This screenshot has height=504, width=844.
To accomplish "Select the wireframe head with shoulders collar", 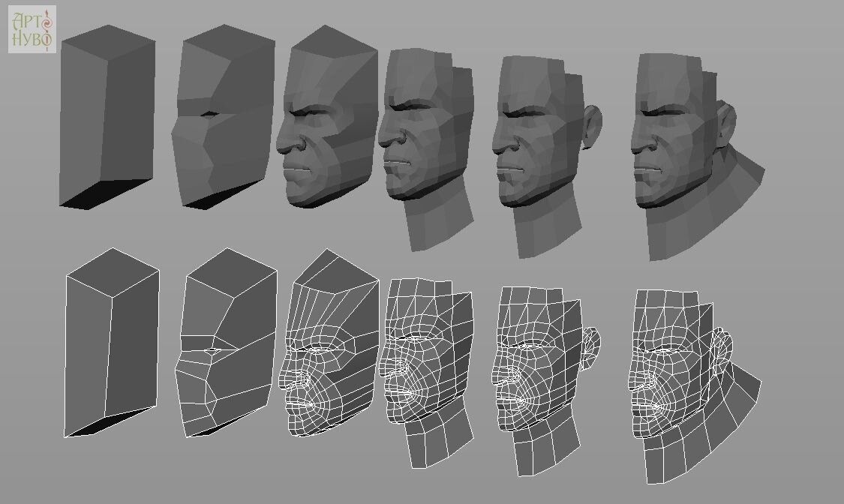I will coord(695,387).
